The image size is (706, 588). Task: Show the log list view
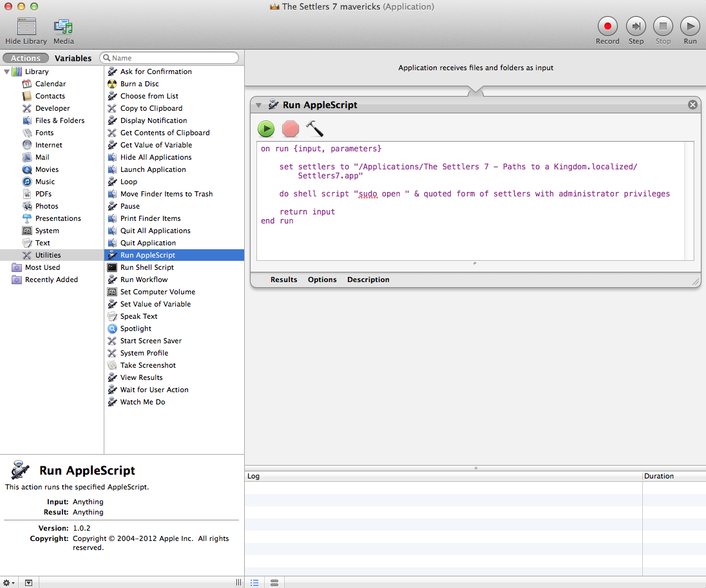[254, 582]
